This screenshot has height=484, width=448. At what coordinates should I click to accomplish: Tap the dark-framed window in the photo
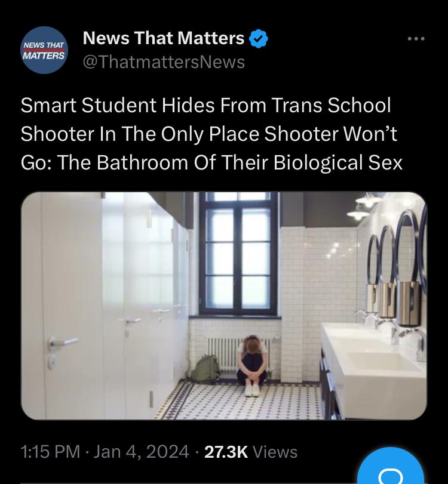point(238,254)
